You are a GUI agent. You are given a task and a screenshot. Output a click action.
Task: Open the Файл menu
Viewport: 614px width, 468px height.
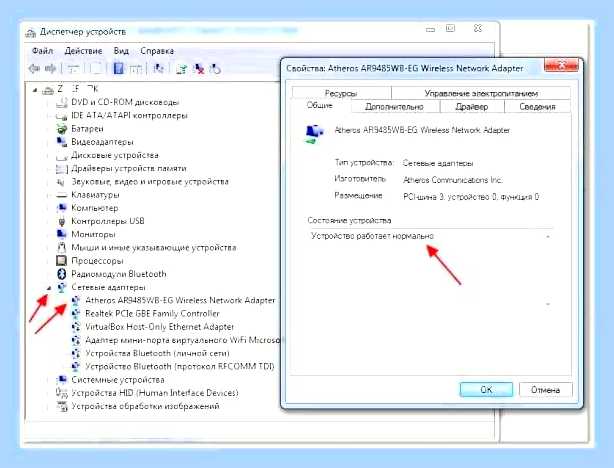[42, 51]
